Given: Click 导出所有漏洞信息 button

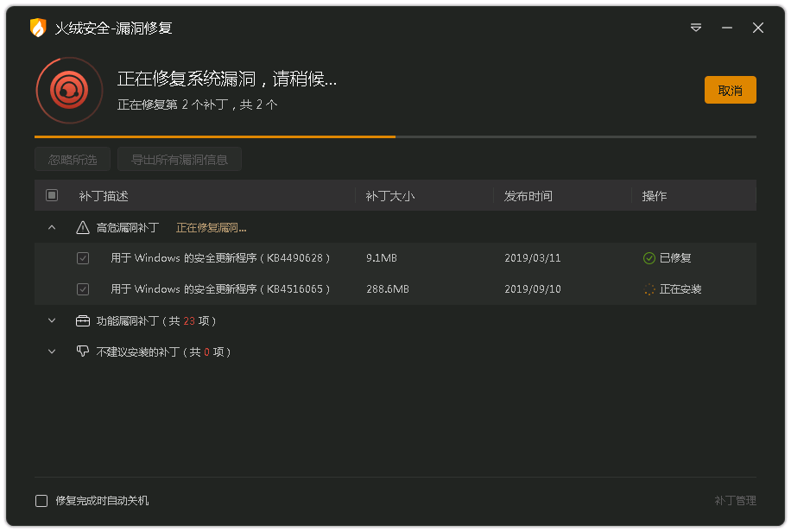Looking at the screenshot, I should (180, 160).
